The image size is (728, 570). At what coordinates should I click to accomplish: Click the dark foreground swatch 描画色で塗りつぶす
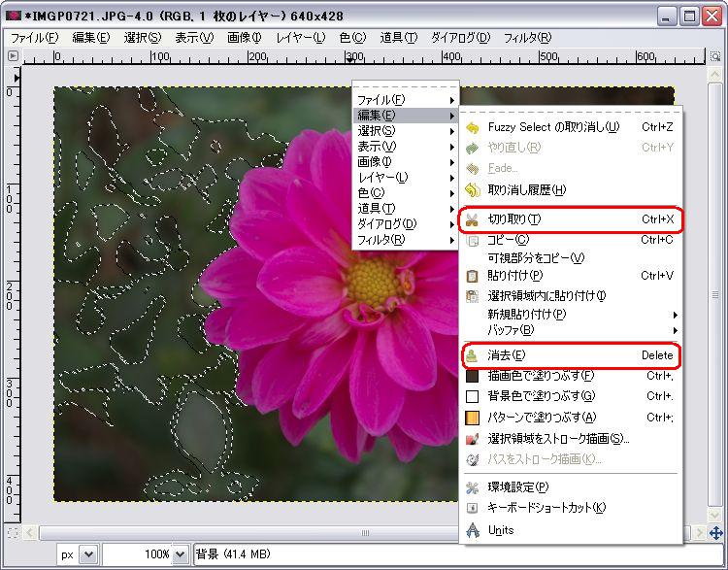pyautogui.click(x=472, y=376)
